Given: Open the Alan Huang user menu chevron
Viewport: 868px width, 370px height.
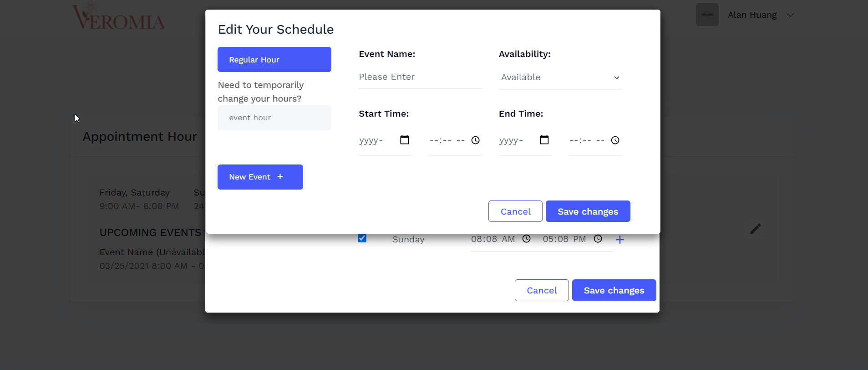Looking at the screenshot, I should click(x=790, y=15).
